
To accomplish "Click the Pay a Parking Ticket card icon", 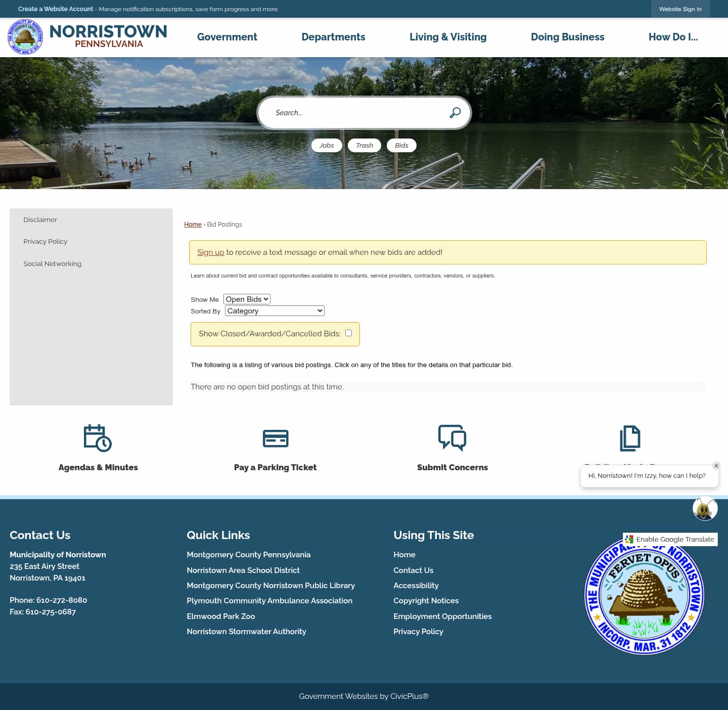I will 275,438.
